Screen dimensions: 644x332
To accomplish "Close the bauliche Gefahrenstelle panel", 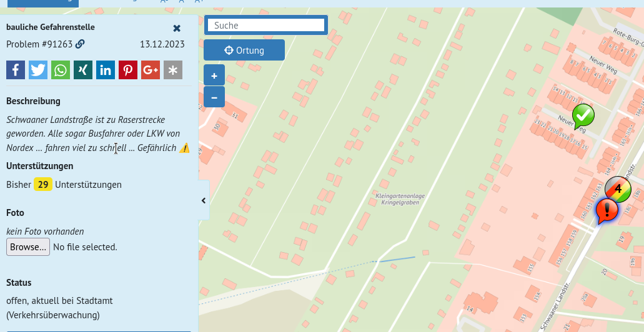I will pos(177,28).
